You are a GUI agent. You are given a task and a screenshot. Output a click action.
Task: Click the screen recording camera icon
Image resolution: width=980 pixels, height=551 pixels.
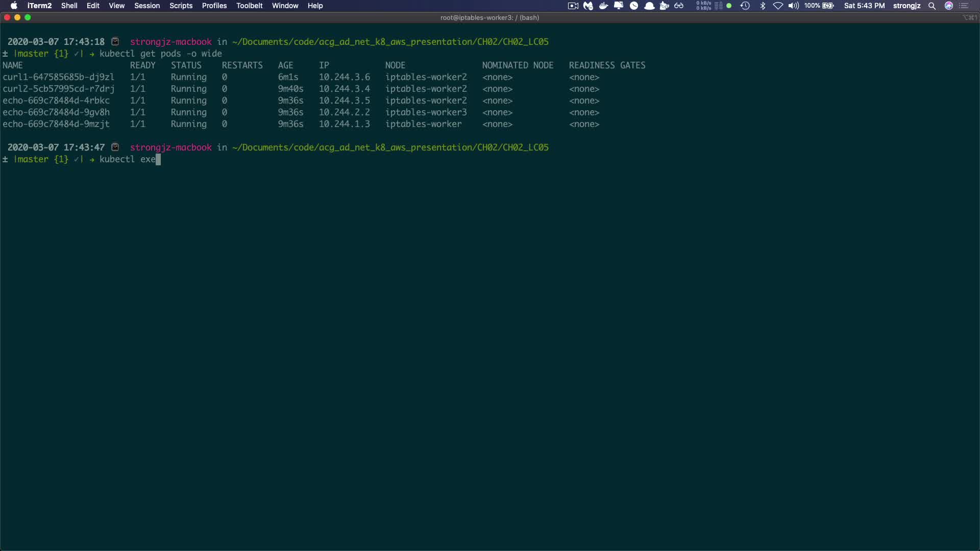[x=573, y=6]
